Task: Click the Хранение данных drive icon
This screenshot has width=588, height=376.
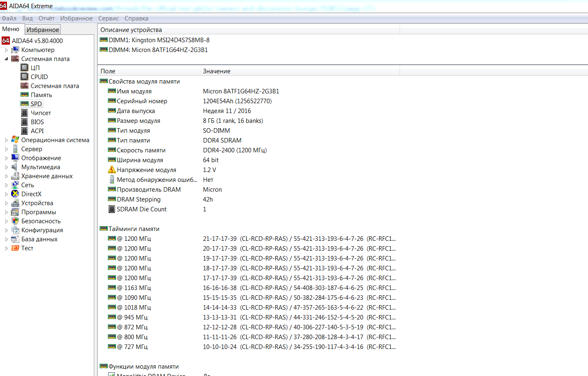Action: click(x=15, y=176)
